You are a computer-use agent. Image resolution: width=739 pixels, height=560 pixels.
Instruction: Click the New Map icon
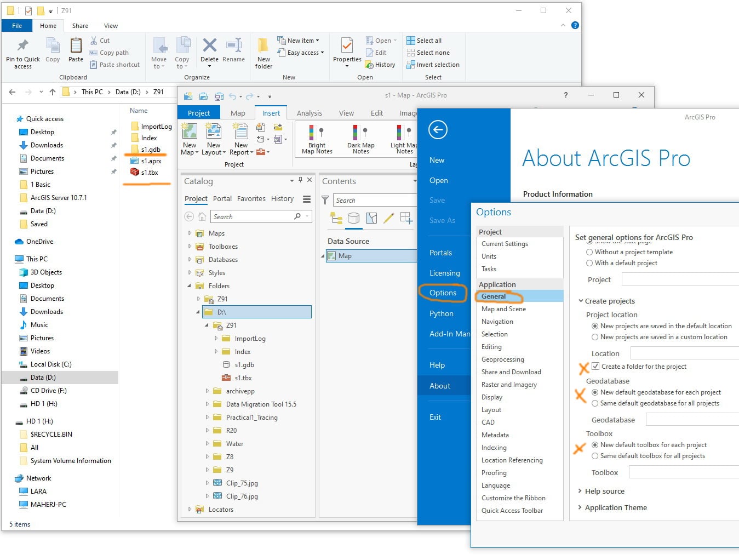click(190, 132)
